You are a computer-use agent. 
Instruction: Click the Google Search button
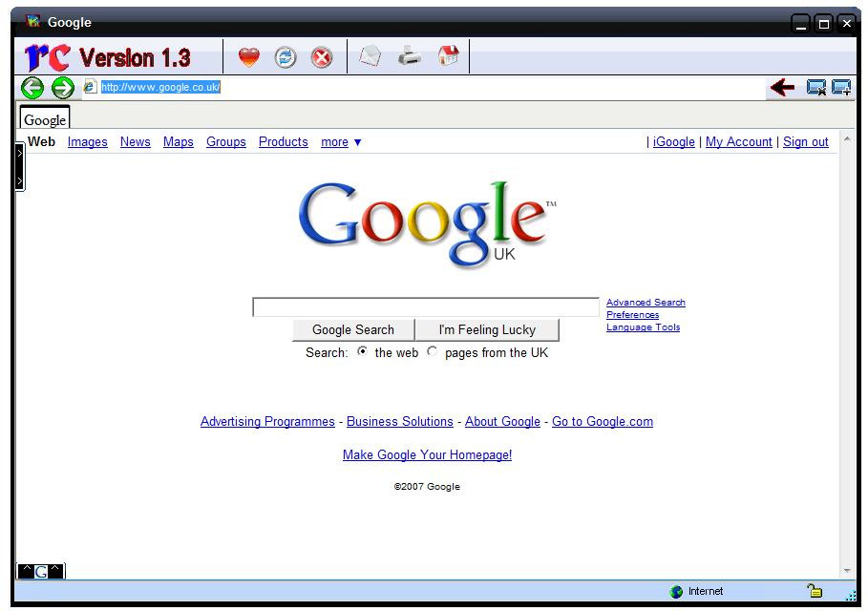[353, 330]
